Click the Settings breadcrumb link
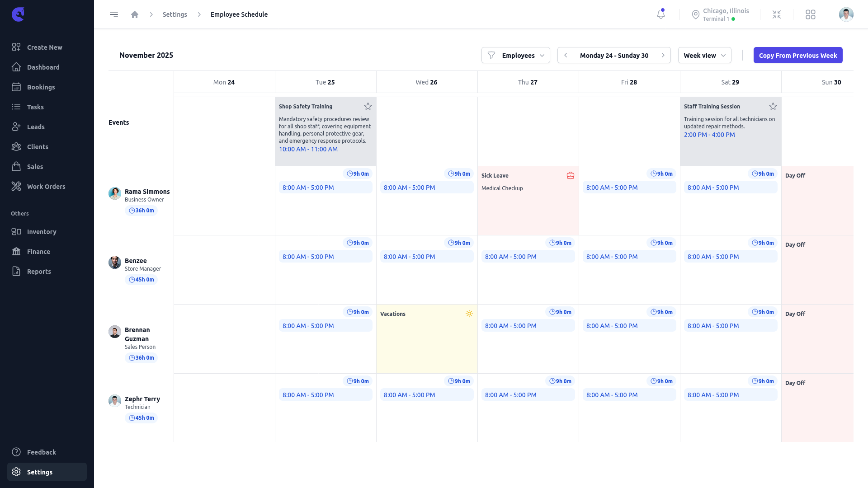Viewport: 868px width, 488px height. pos(175,14)
